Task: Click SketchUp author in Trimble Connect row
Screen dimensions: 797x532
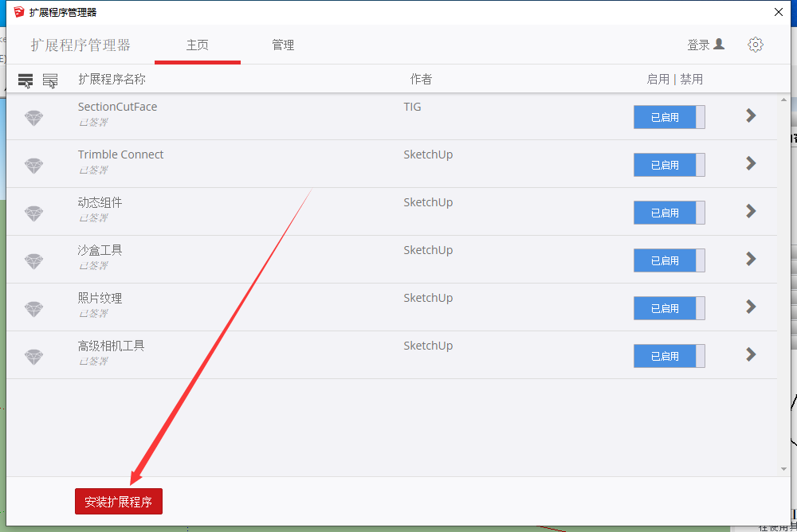Action: 428,155
